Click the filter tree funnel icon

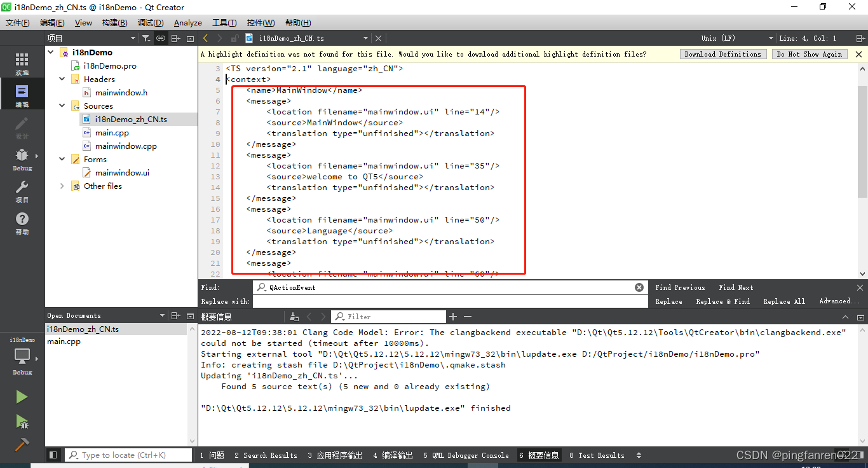tap(146, 38)
